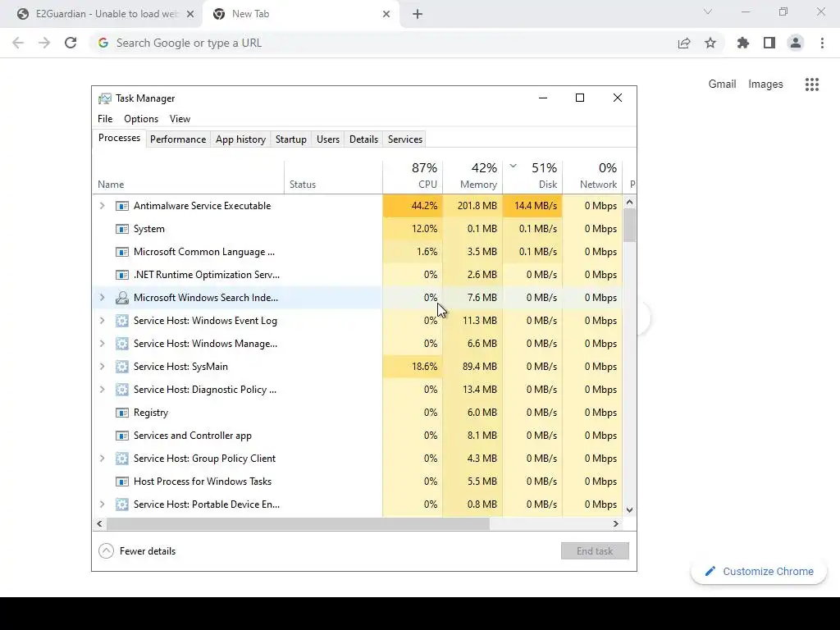Screen dimensions: 840x630
Task: Open the Chrome three-dot menu
Action: point(822,43)
